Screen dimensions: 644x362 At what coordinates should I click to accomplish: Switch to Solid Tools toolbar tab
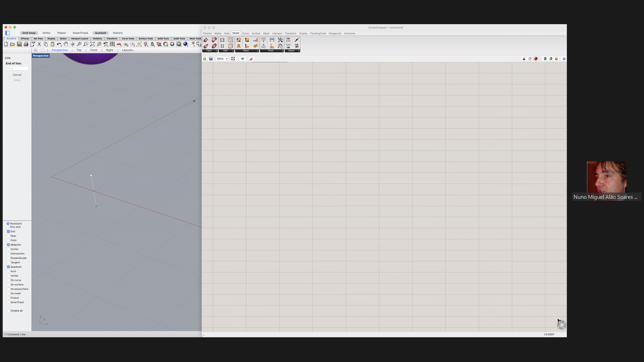[x=163, y=39]
